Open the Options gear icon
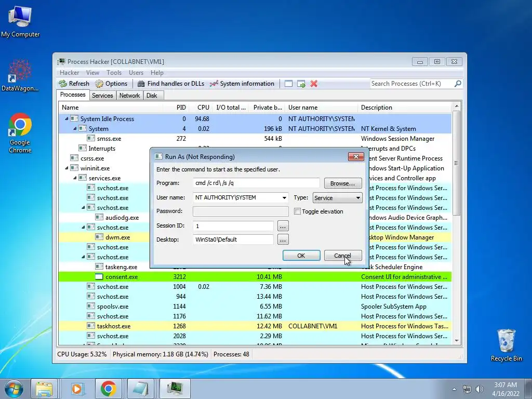 (99, 84)
